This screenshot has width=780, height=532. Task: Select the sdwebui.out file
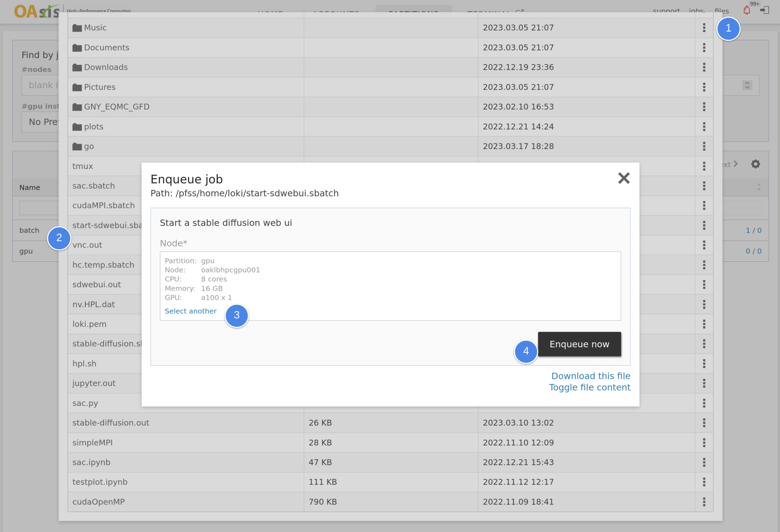pos(97,284)
